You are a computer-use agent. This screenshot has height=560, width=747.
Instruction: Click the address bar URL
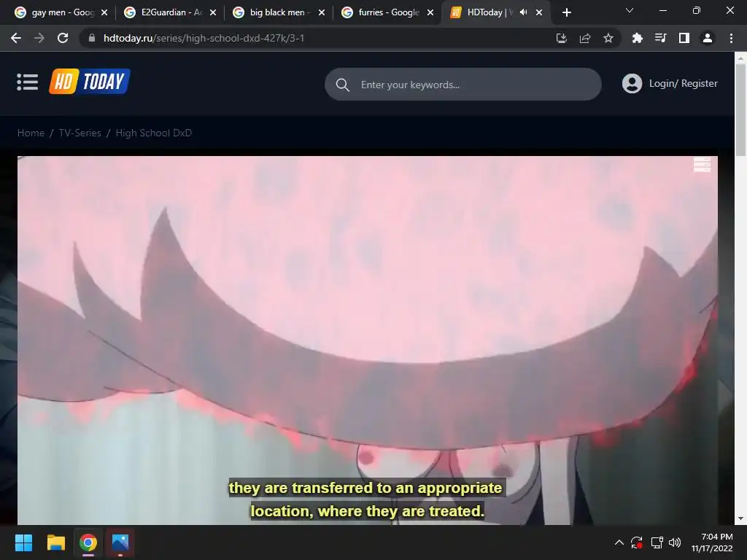coord(204,38)
